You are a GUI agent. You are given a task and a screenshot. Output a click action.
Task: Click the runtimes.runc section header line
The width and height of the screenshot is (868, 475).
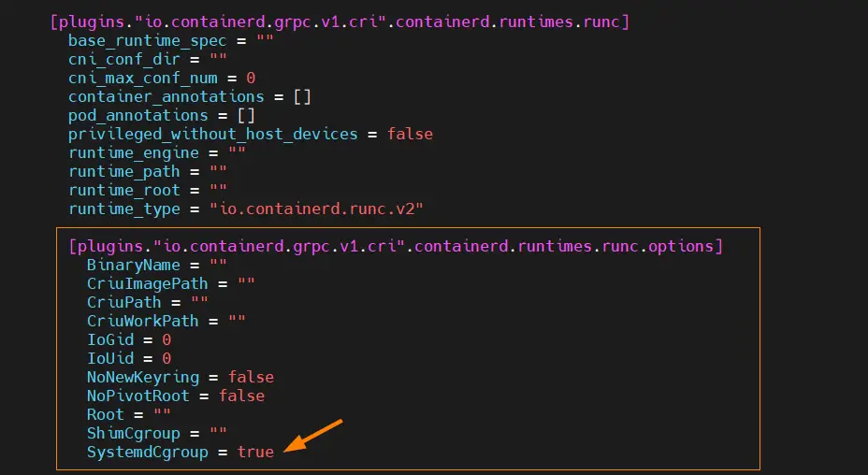(x=340, y=22)
